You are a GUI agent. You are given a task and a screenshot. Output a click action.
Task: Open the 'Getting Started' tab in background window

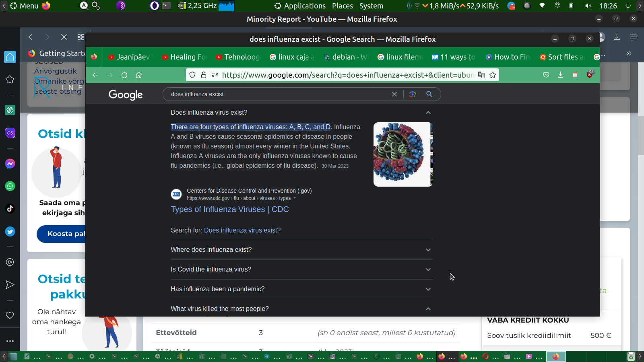click(x=56, y=53)
